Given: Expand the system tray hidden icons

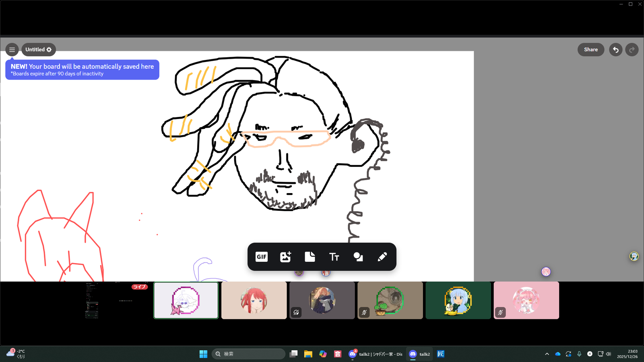Looking at the screenshot, I should [x=547, y=354].
